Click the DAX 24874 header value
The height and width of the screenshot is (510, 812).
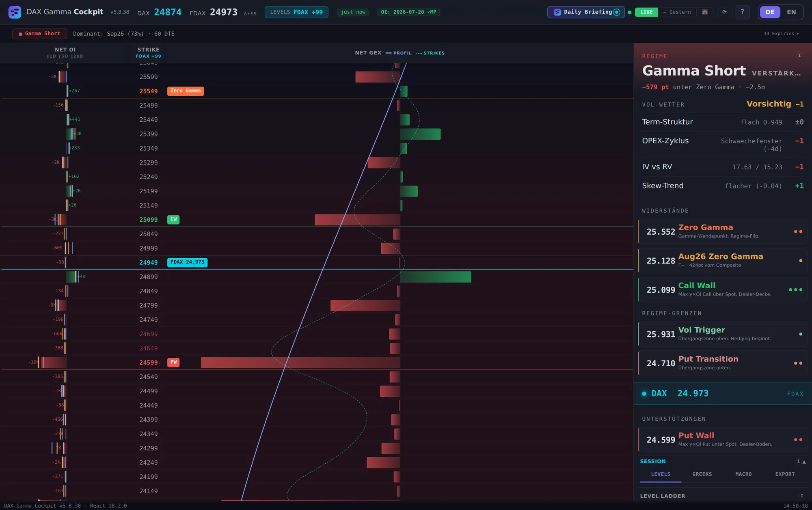click(168, 12)
